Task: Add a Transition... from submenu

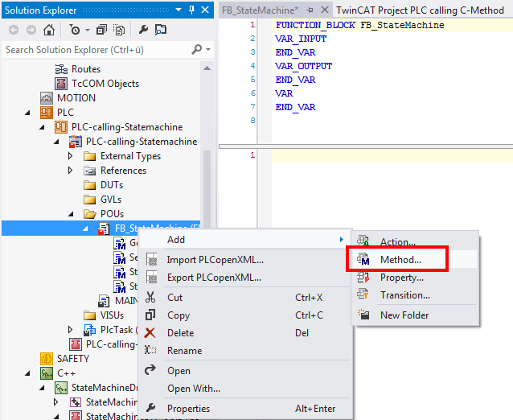Action: [416, 295]
